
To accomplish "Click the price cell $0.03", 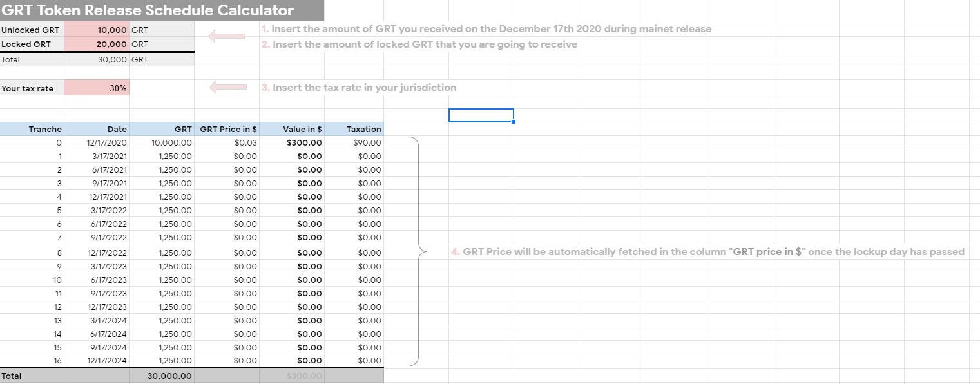I will [227, 142].
